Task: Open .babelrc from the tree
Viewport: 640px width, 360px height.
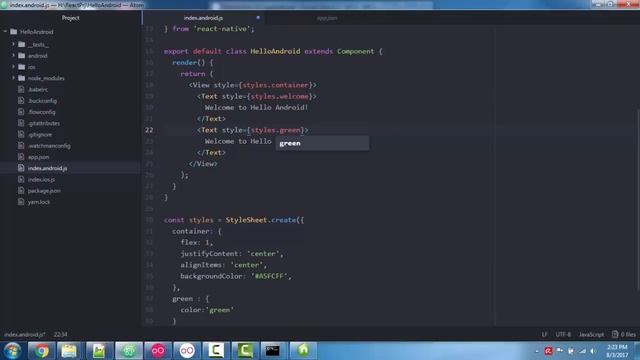Action: point(38,89)
